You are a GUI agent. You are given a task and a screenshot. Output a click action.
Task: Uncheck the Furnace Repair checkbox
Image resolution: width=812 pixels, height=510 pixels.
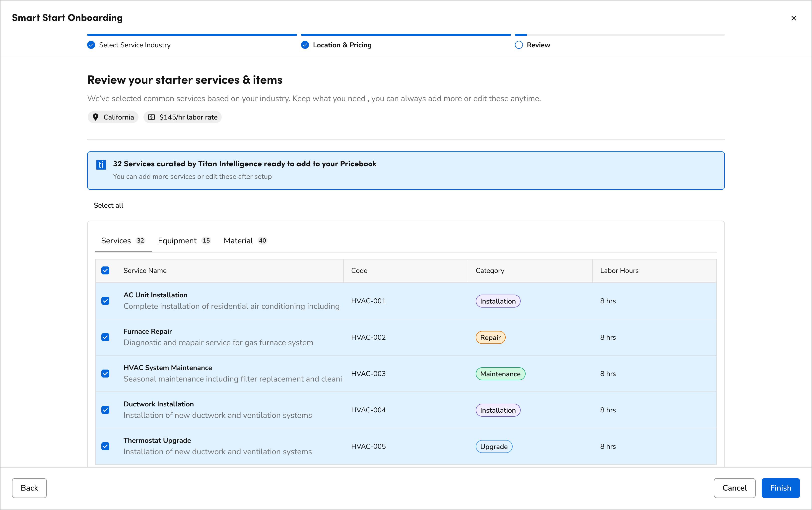pyautogui.click(x=105, y=337)
